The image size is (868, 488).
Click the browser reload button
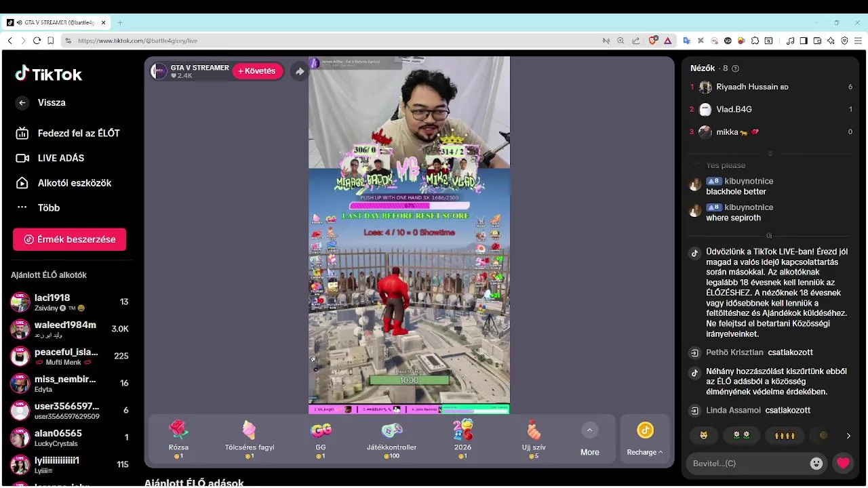(37, 41)
